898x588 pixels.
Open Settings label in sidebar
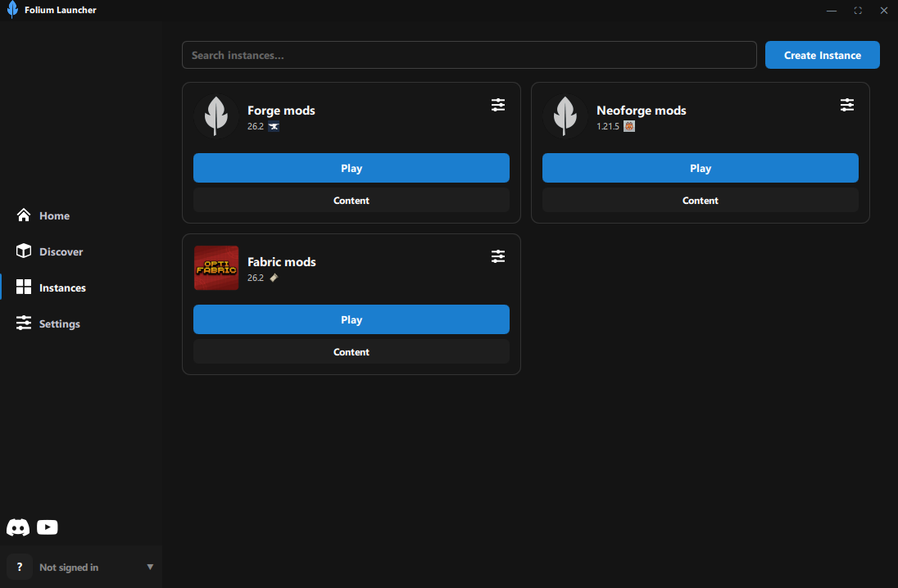coord(60,324)
